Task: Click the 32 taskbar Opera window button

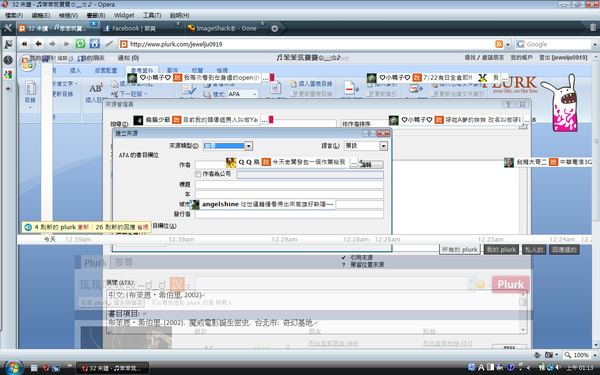Action: [112, 368]
